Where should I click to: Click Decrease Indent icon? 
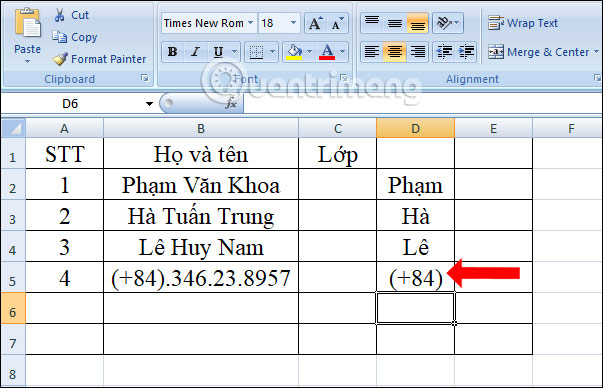tap(444, 52)
